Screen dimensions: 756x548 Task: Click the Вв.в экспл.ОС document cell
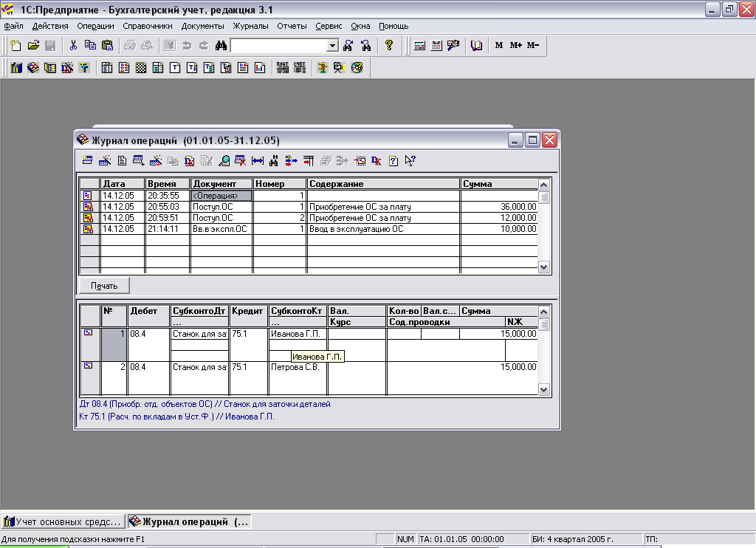[x=221, y=229]
